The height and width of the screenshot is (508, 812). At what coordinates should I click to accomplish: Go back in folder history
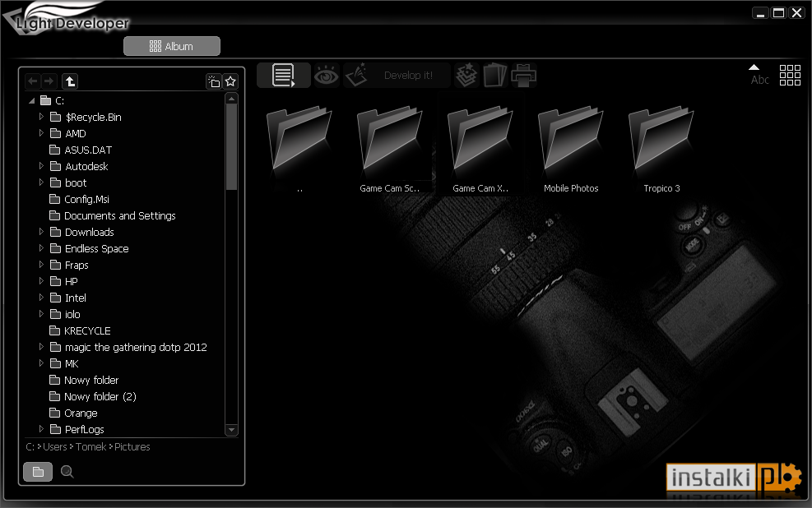pyautogui.click(x=33, y=81)
